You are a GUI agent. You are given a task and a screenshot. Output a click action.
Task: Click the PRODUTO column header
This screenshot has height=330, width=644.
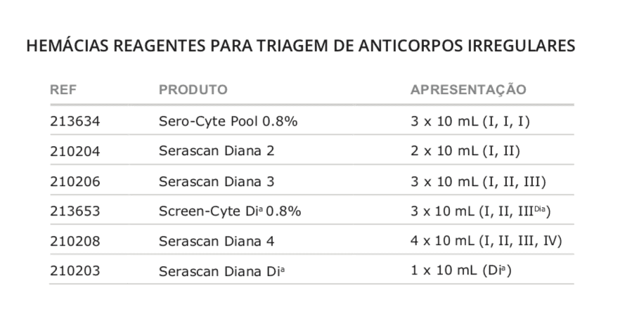(193, 89)
